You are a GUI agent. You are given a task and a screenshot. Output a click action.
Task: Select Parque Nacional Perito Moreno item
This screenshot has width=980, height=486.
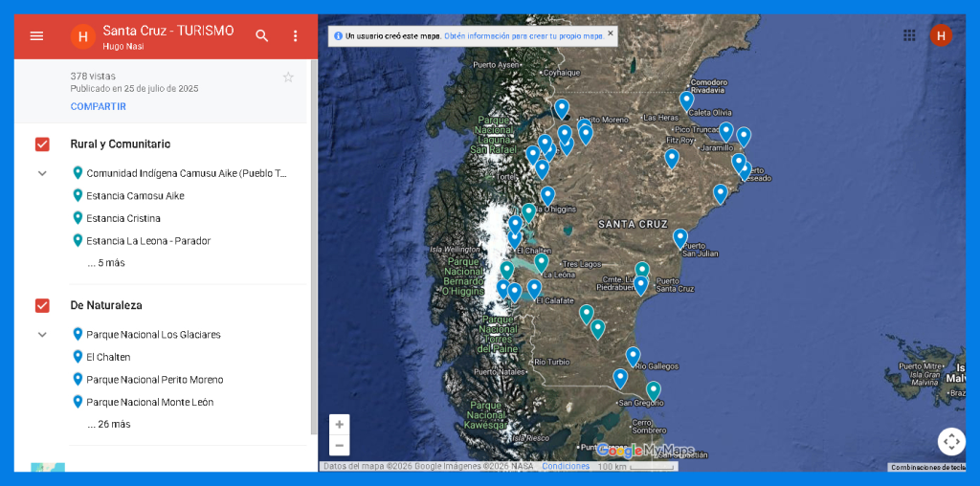tap(154, 380)
